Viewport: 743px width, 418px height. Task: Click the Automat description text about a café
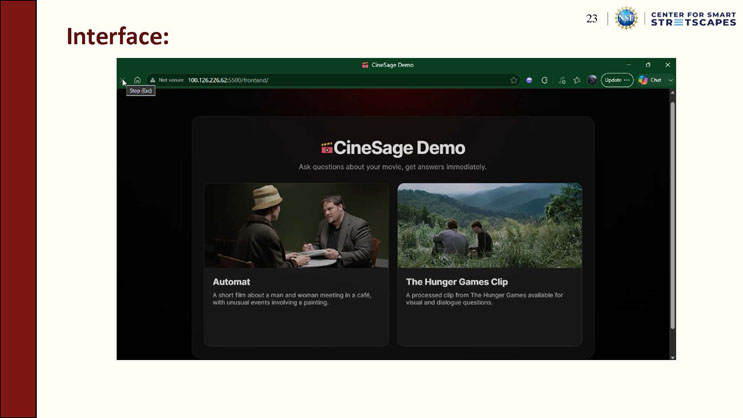[292, 299]
